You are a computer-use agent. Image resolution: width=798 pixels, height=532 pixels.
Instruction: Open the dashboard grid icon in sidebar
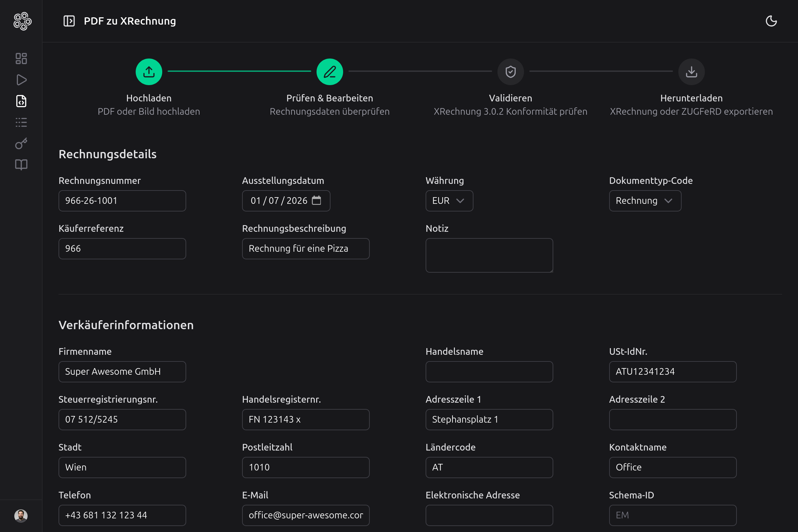point(21,59)
